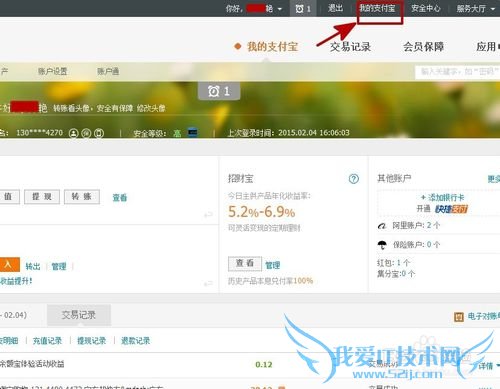
Task: Open the 提现记录 withdrawal records link
Action: [x=91, y=341]
